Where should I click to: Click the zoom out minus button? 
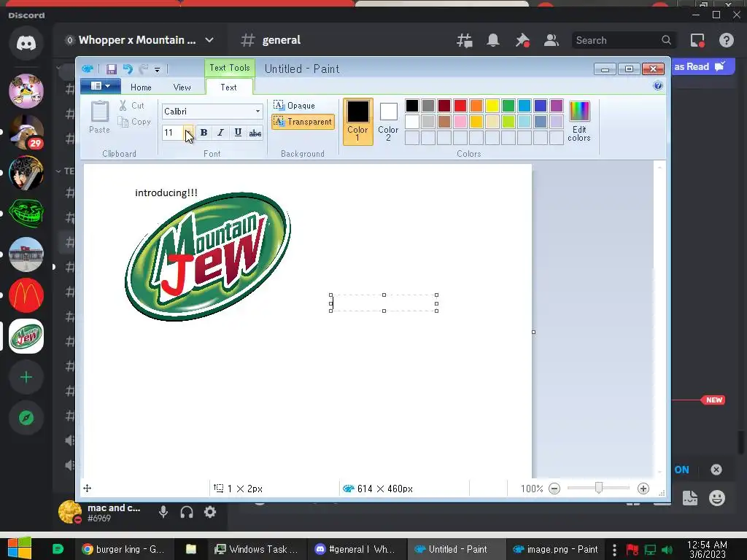click(554, 489)
